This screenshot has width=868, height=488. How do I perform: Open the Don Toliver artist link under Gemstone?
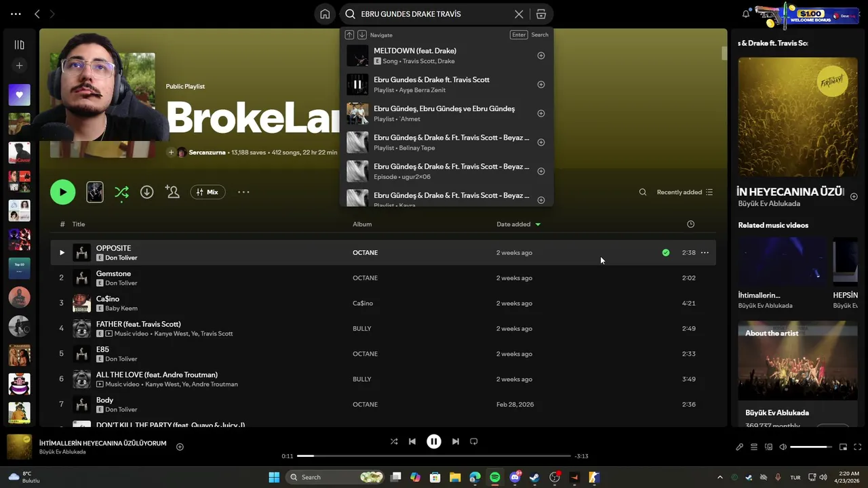coord(121,283)
